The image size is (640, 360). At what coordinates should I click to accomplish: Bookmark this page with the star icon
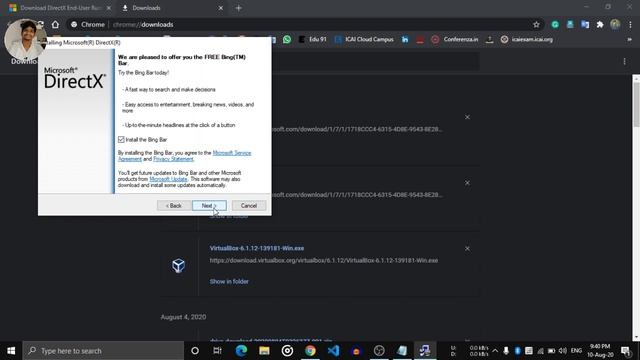[536, 24]
